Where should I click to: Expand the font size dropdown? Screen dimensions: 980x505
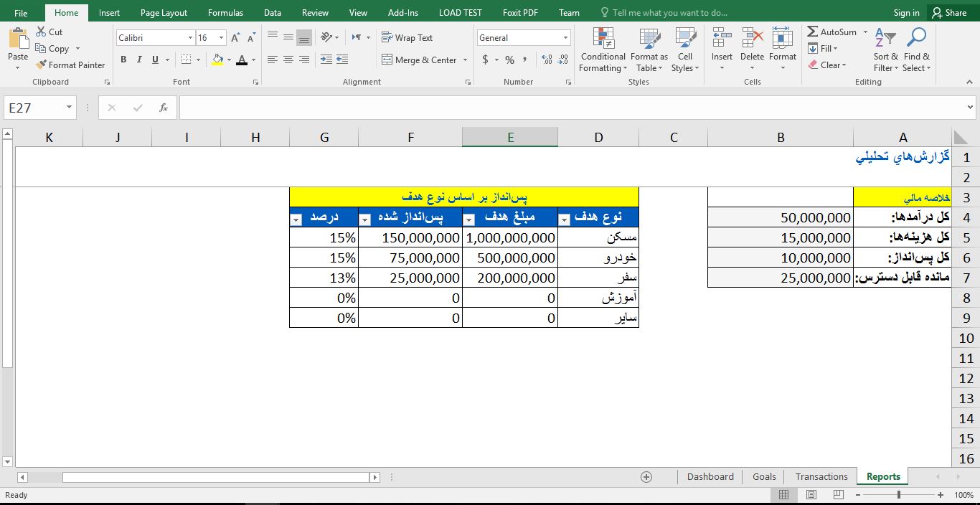(x=221, y=38)
